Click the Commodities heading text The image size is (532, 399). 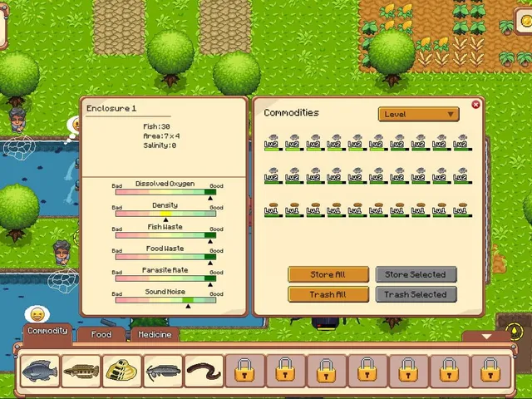click(x=292, y=113)
